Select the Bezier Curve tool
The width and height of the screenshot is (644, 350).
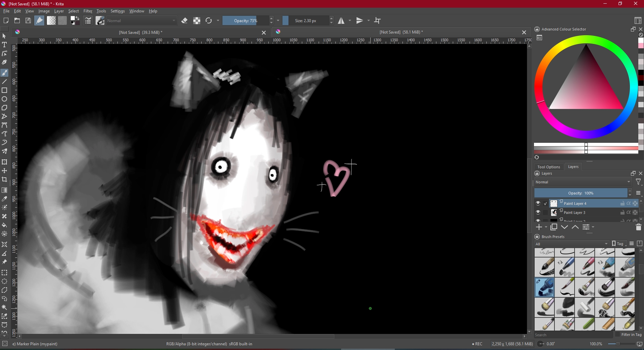pos(4,125)
